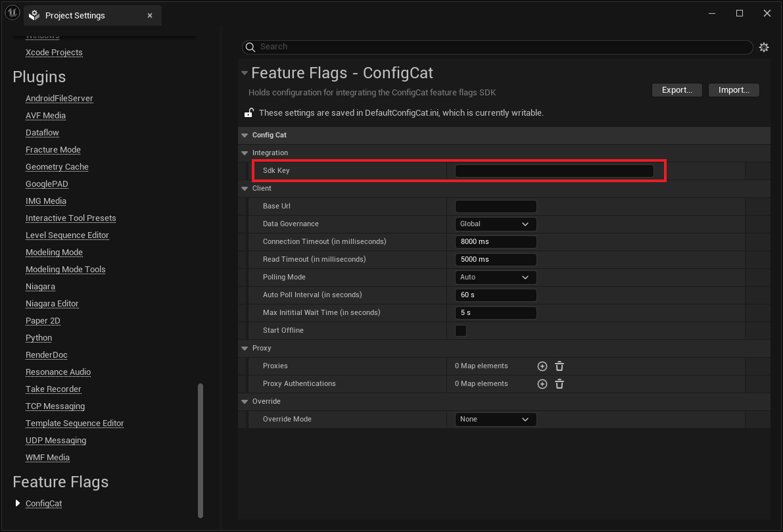
Task: Open the Override Mode dropdown
Action: click(495, 419)
